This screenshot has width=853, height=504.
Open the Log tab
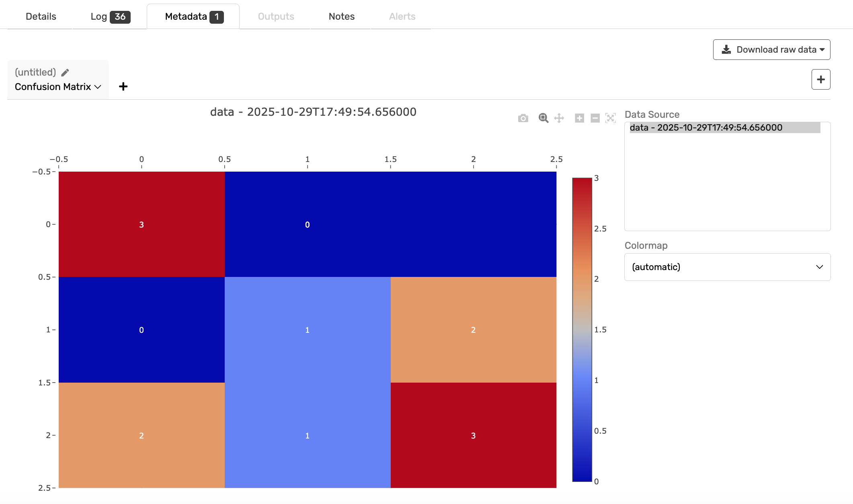coord(110,16)
